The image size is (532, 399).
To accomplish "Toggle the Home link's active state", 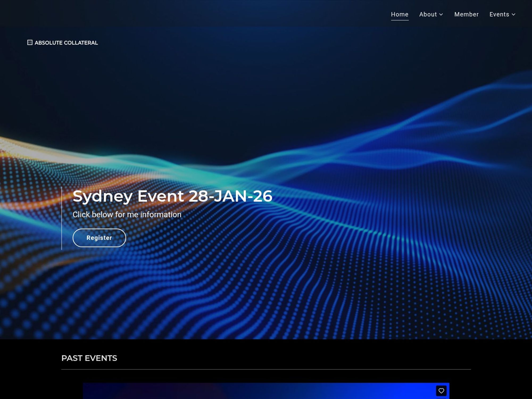I will tap(400, 14).
